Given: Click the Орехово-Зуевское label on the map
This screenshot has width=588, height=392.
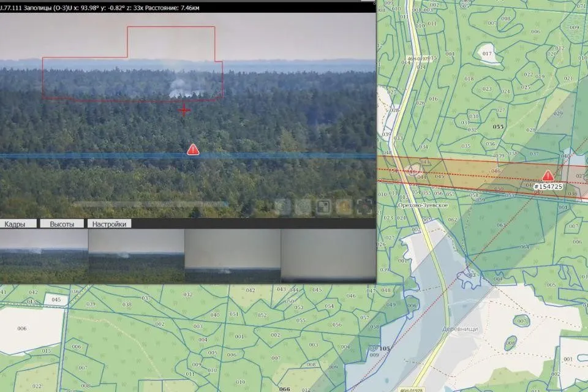Looking at the screenshot, I should tap(421, 207).
